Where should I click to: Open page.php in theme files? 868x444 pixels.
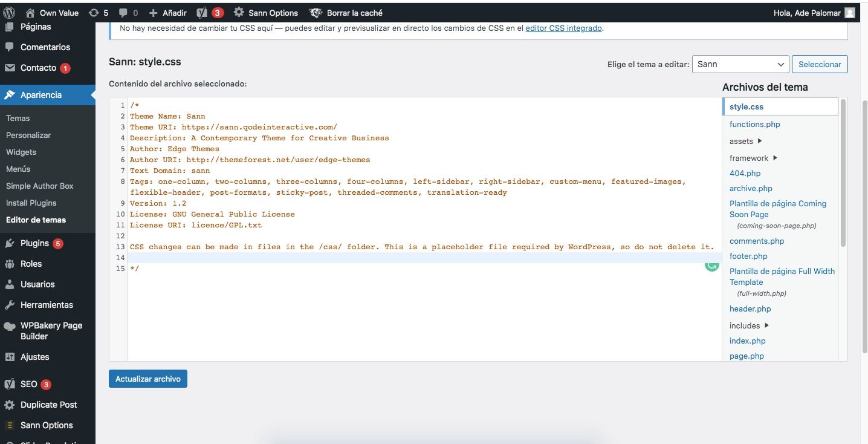tap(747, 356)
